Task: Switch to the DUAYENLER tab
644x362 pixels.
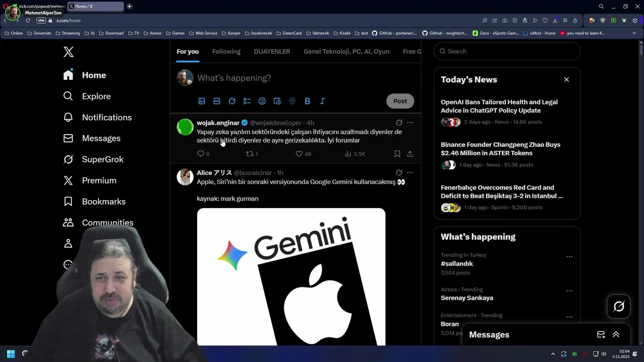Action: pyautogui.click(x=272, y=51)
